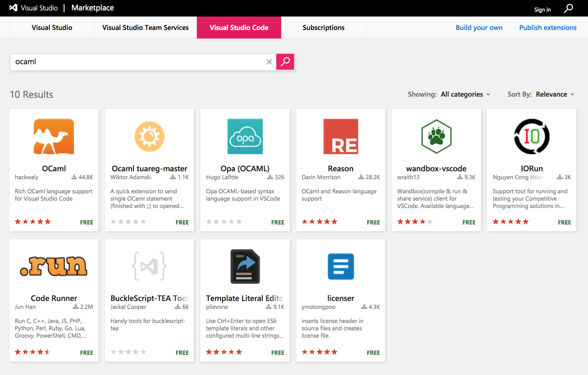Click the Publish extensions link
The image size is (588, 375).
[x=548, y=28]
